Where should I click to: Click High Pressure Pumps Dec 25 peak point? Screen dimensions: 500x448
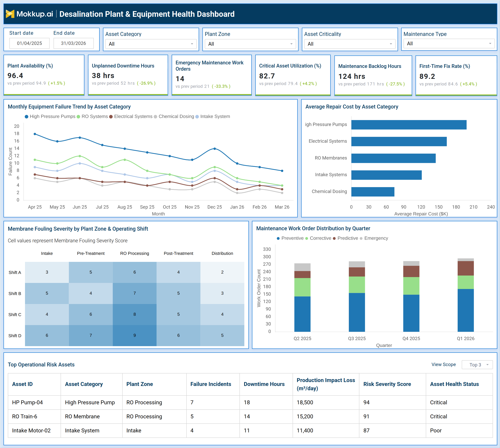point(215,149)
